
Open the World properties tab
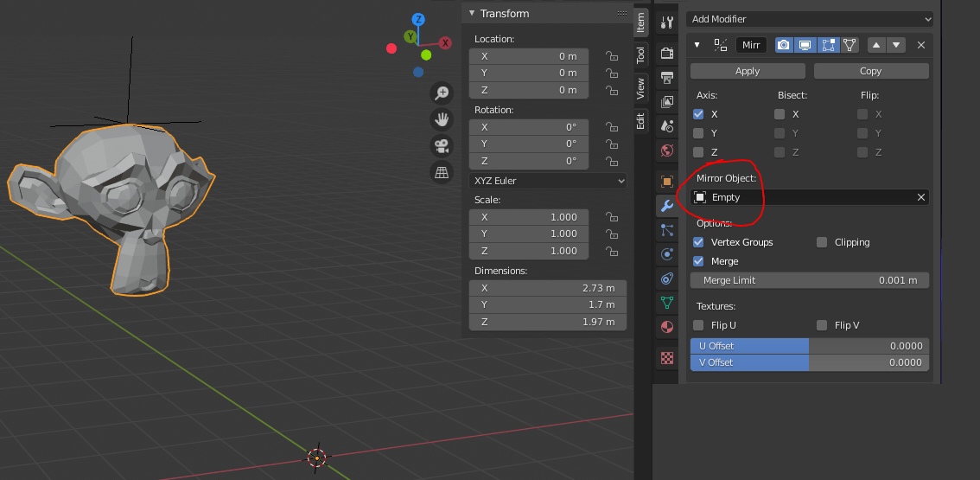(x=667, y=150)
